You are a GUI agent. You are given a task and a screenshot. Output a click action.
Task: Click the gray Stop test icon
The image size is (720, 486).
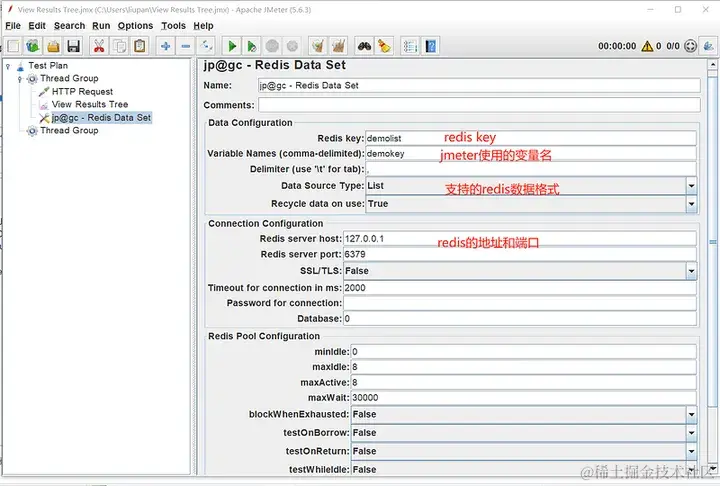click(x=272, y=46)
